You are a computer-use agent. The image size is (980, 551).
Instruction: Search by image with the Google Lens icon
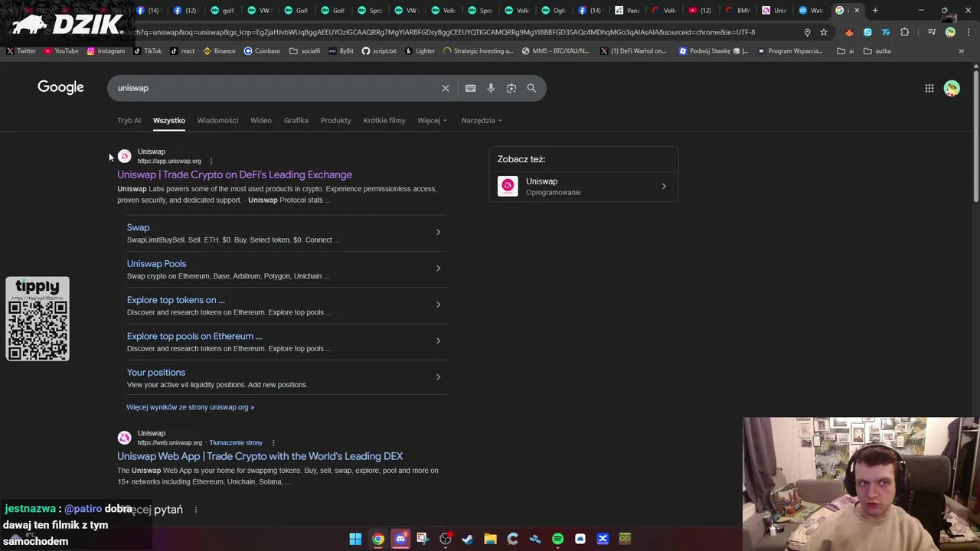click(x=511, y=88)
